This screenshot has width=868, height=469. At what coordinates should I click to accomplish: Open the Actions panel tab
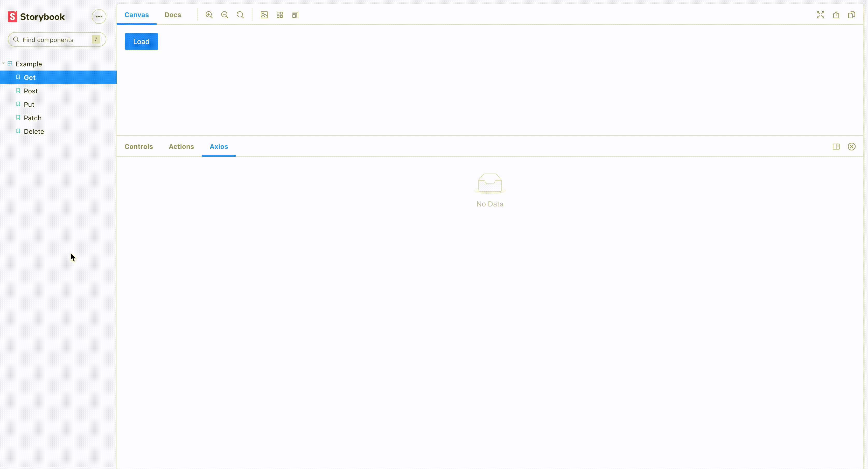click(181, 147)
